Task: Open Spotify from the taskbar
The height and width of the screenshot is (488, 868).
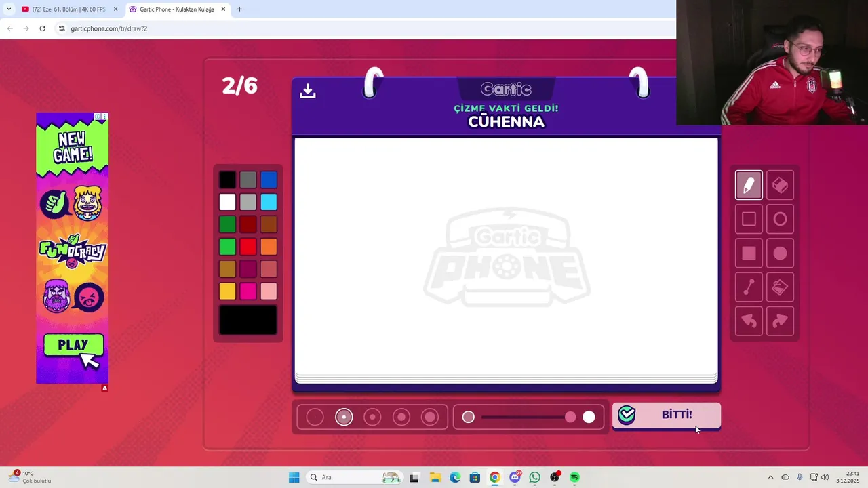Action: 574,477
